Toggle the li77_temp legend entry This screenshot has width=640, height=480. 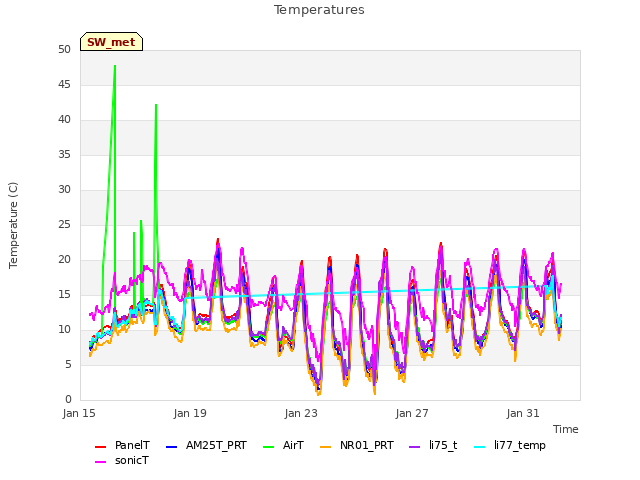pos(510,445)
